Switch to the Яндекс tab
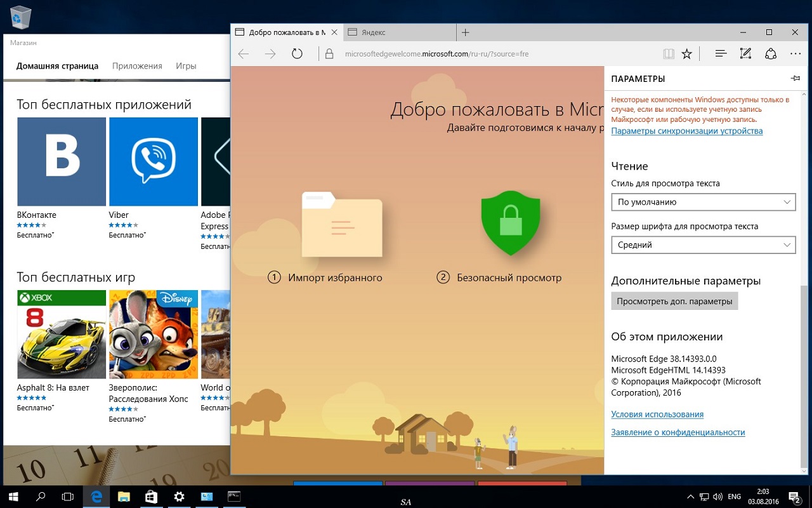Screen dimensions: 812x508 click(x=400, y=32)
